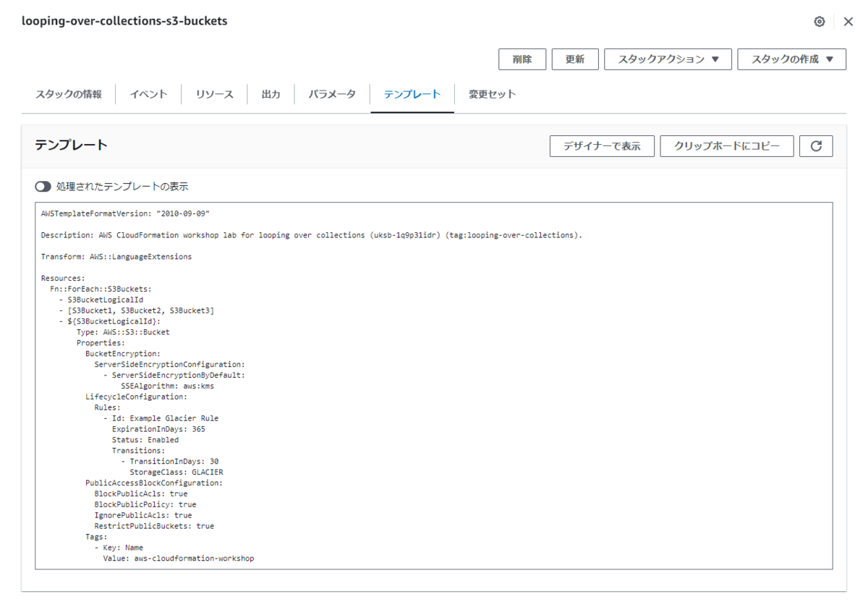This screenshot has height=602, width=868.
Task: View the 変更セット tab
Action: (x=491, y=93)
